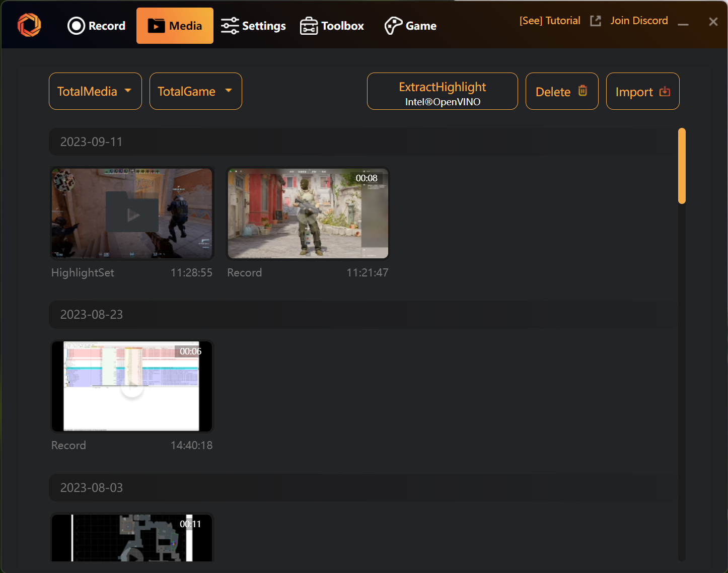
Task: Switch to the Media tab
Action: pyautogui.click(x=175, y=26)
